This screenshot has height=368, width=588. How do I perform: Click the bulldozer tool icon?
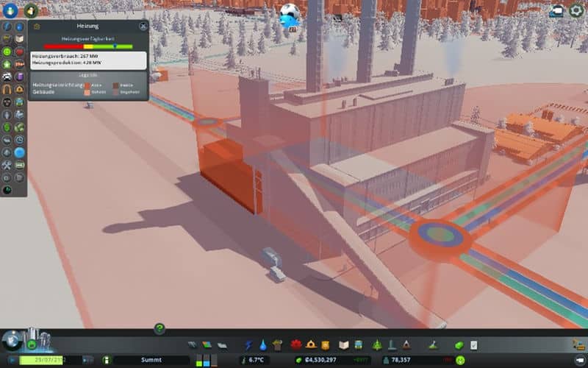click(576, 344)
